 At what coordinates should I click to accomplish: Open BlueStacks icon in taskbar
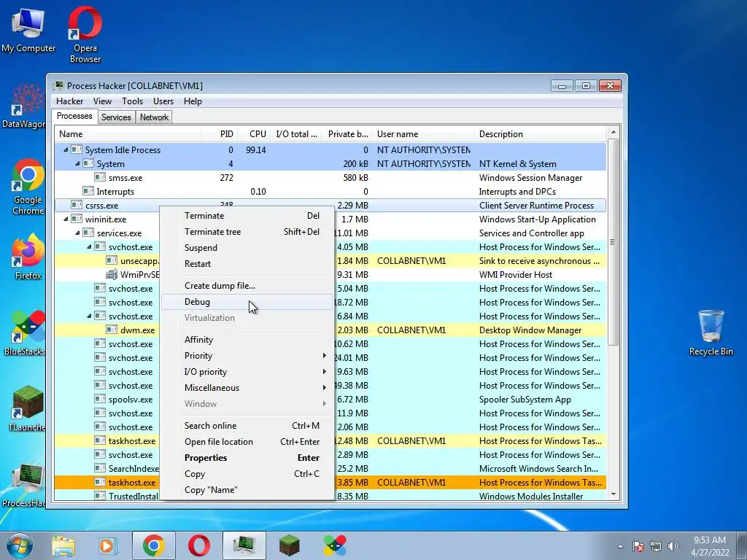[334, 545]
